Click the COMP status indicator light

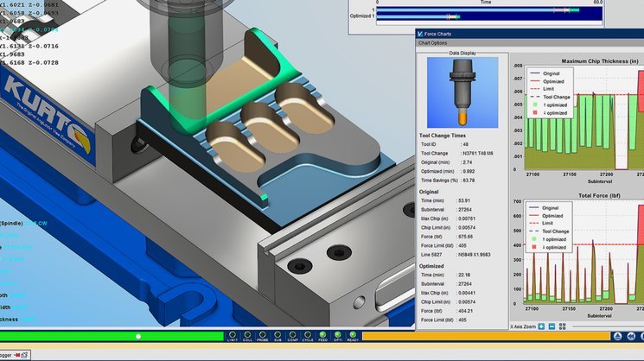point(292,335)
